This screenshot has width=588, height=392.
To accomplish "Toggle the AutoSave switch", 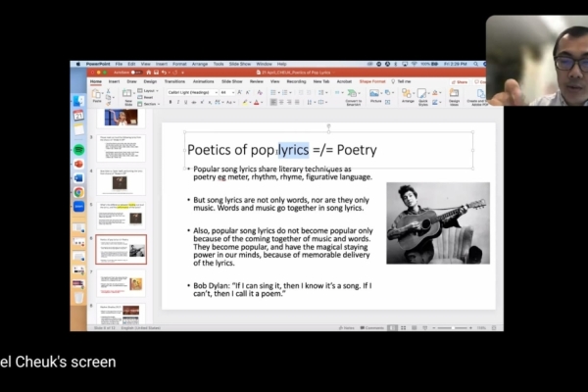I will pyautogui.click(x=135, y=73).
